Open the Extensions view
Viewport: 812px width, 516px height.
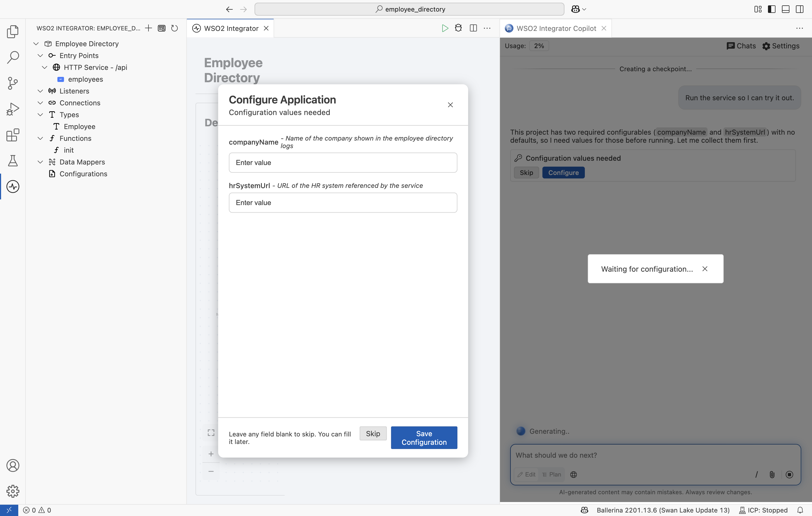12,135
